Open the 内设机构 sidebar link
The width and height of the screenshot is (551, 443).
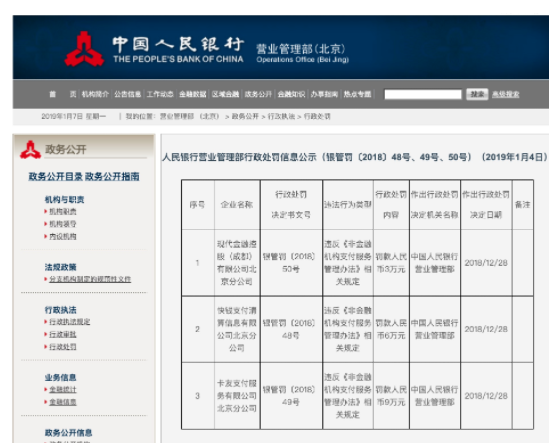tap(63, 236)
